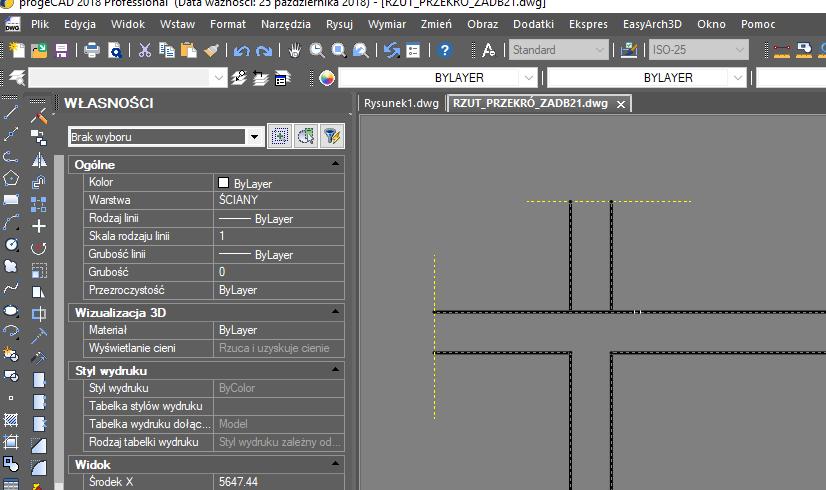Open filter icon with lightning in Properties
This screenshot has height=490, width=826.
[332, 136]
